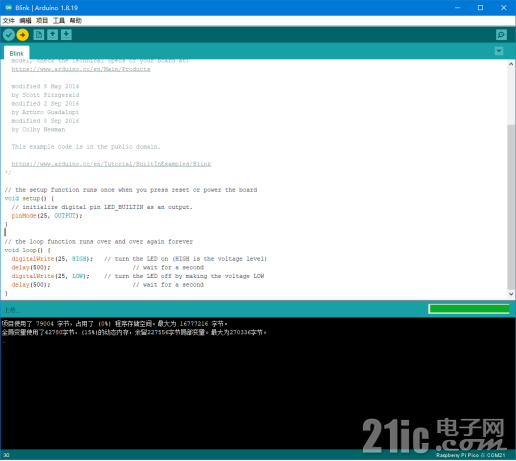Viewport: 516px width, 461px height.
Task: Open the 帮助 (Help) menu
Action: (x=76, y=21)
